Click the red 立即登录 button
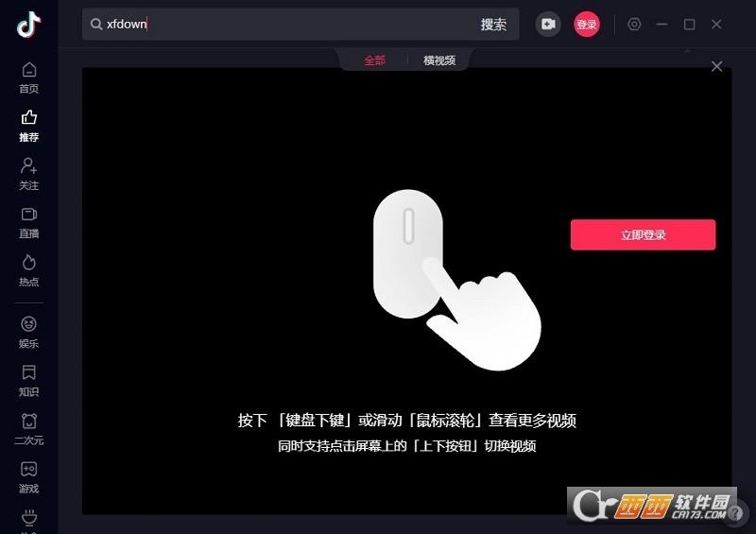The image size is (756, 534). point(643,234)
